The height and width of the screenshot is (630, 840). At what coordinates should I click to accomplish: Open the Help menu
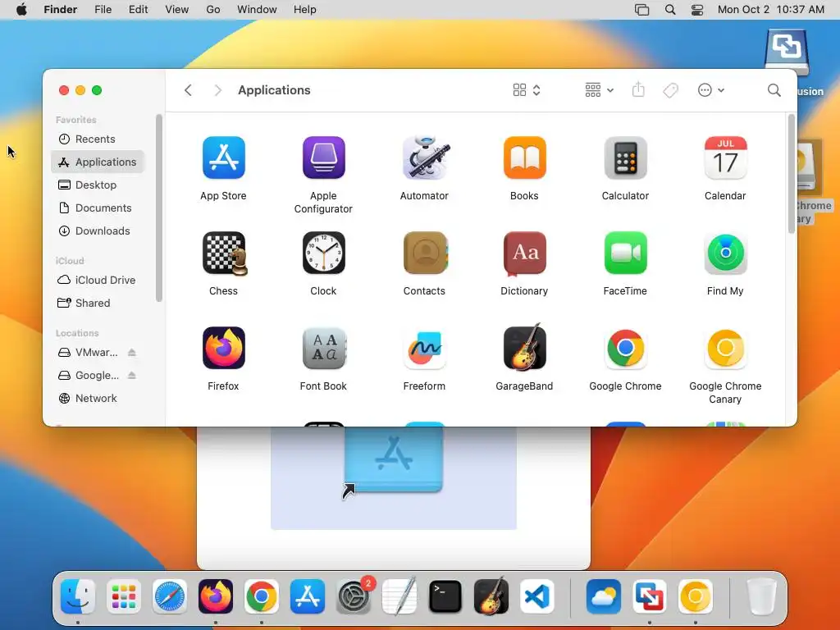[x=305, y=10]
